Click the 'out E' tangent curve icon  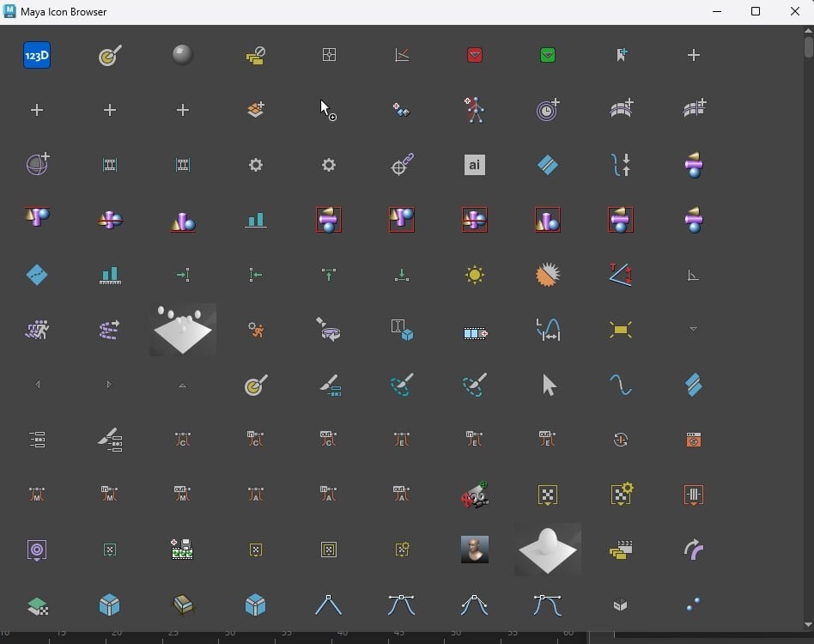548,439
